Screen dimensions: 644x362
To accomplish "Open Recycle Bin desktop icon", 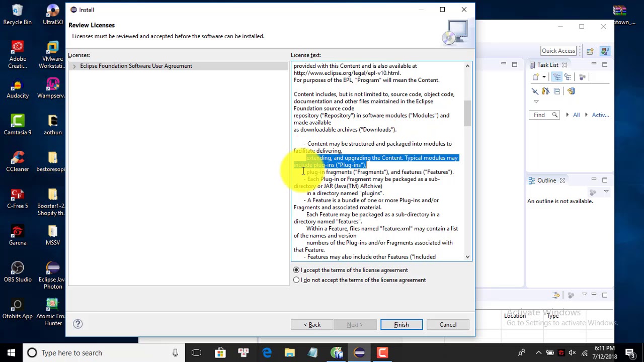I will pos(18,15).
